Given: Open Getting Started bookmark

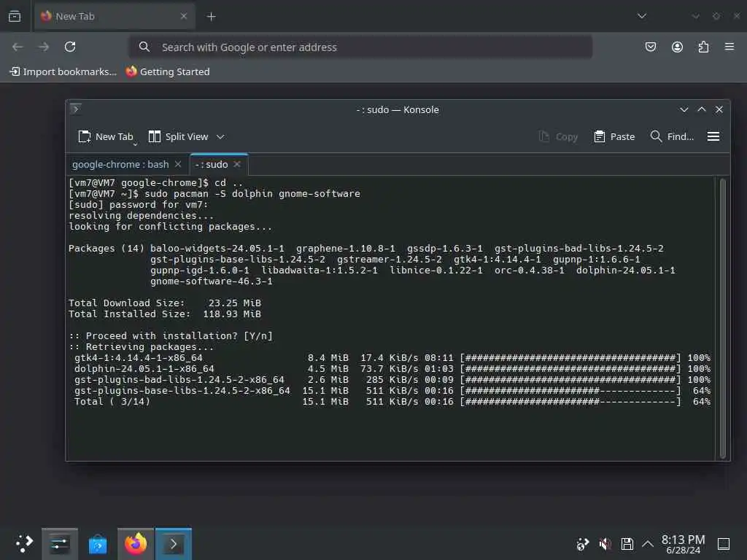Looking at the screenshot, I should (168, 71).
